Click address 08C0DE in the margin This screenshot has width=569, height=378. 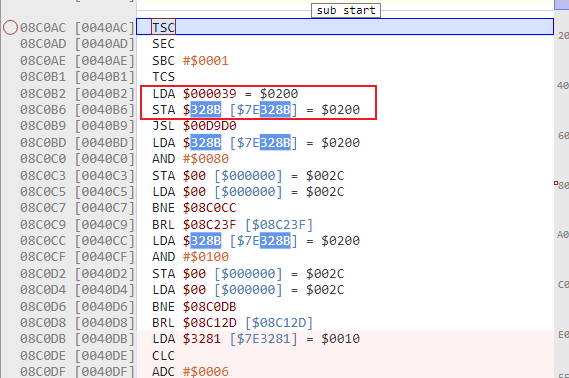[43, 356]
